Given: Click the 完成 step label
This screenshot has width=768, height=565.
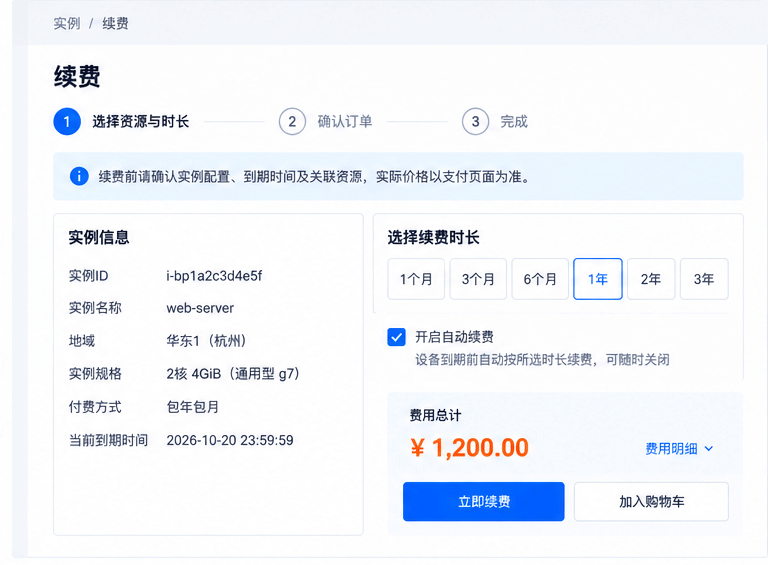Looking at the screenshot, I should tap(514, 121).
